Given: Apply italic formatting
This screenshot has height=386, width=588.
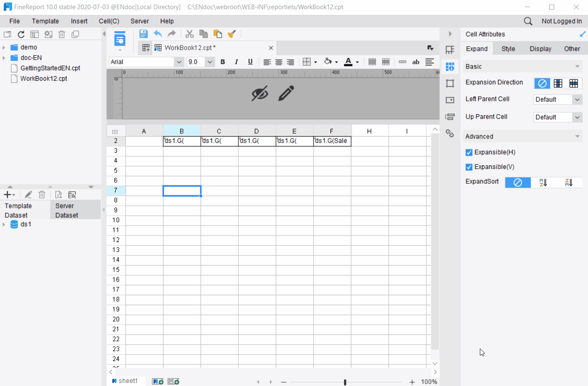Looking at the screenshot, I should (236, 62).
